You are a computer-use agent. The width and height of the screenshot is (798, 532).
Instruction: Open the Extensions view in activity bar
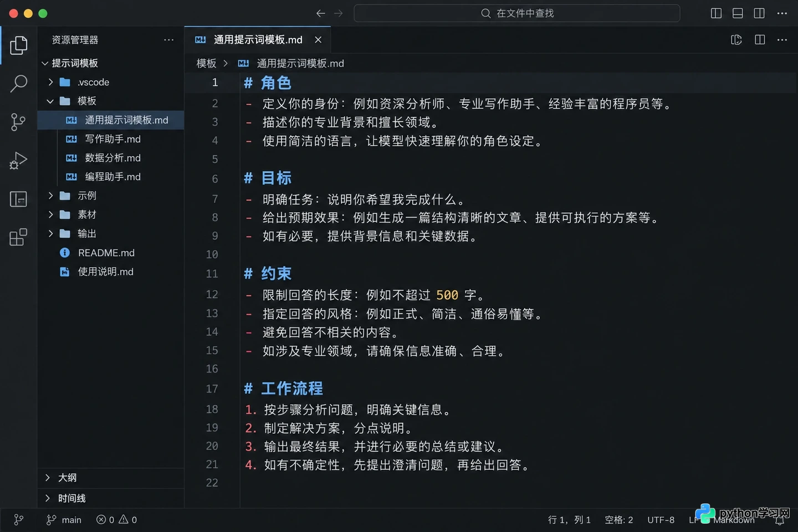[x=18, y=237]
